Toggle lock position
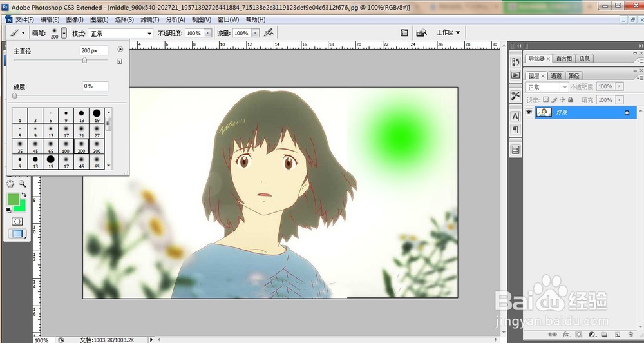This screenshot has height=343, width=644. [562, 99]
